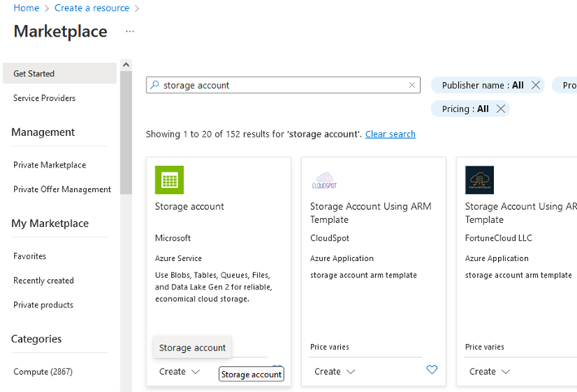This screenshot has height=392, width=577.
Task: Click the FortuneCloud LLC publisher text
Action: [498, 238]
